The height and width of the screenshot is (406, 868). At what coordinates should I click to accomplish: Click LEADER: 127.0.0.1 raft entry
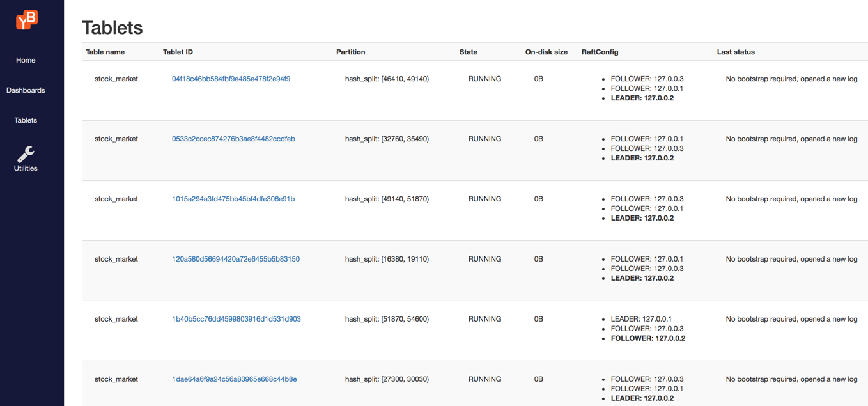tap(641, 319)
